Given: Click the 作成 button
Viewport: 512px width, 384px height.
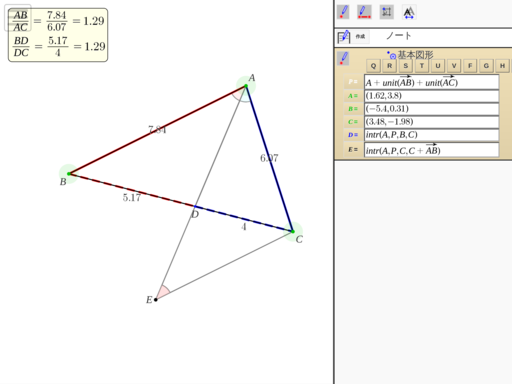Looking at the screenshot, I should coord(360,36).
